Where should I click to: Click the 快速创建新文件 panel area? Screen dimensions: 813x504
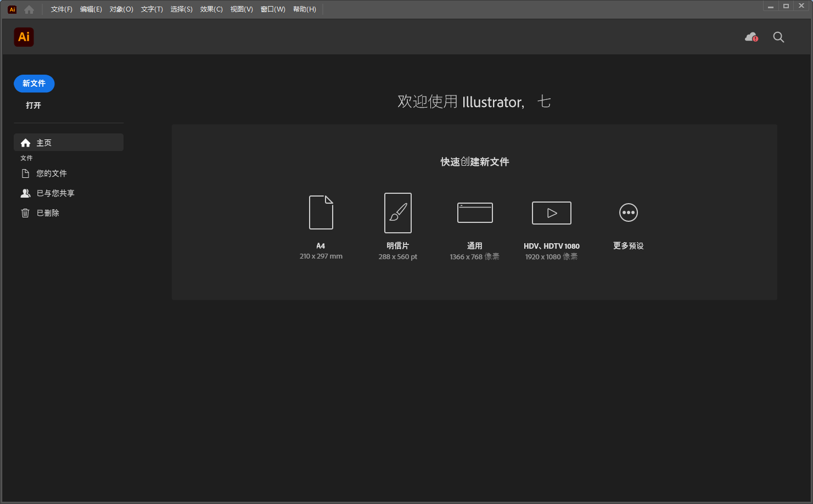pyautogui.click(x=474, y=162)
